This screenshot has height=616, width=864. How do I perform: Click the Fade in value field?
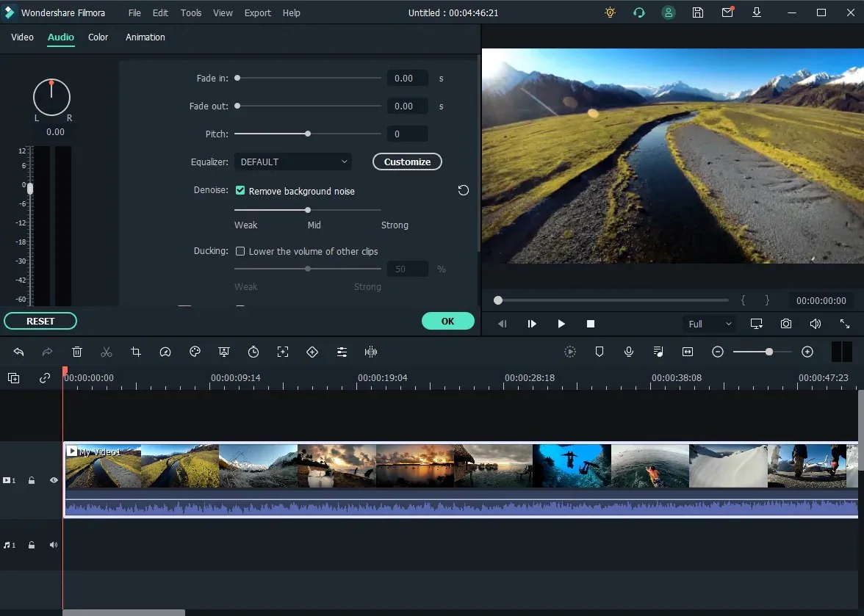coord(407,79)
